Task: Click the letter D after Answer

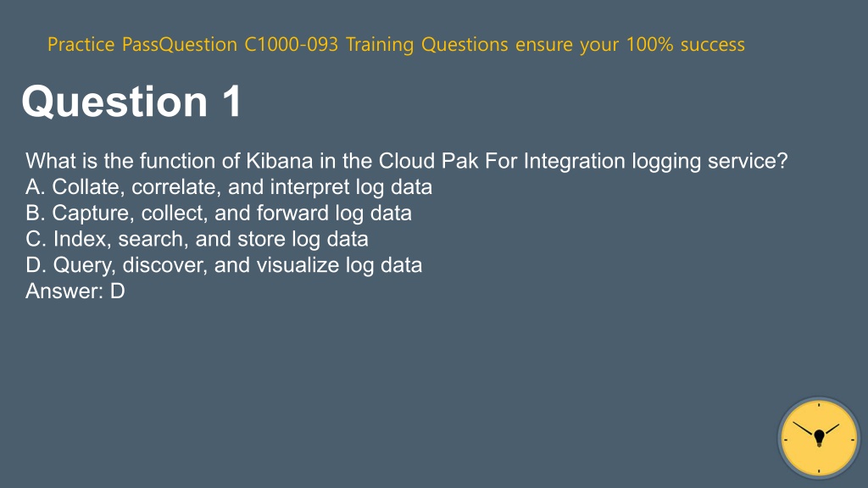Action: coord(117,291)
